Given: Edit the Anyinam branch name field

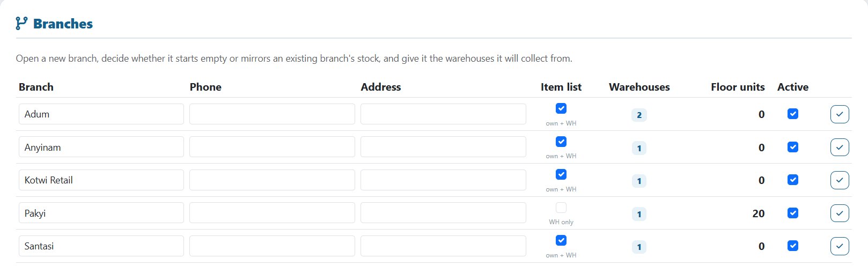Looking at the screenshot, I should pyautogui.click(x=101, y=147).
